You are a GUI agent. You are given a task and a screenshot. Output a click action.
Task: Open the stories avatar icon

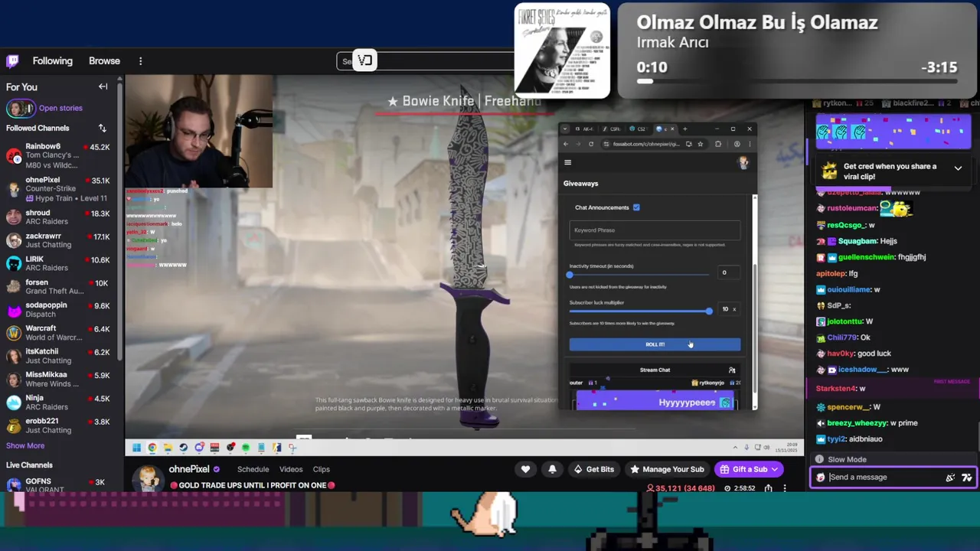click(21, 108)
